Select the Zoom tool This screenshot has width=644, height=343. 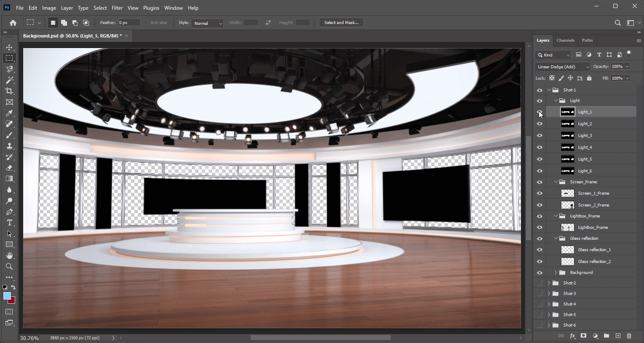(9, 267)
